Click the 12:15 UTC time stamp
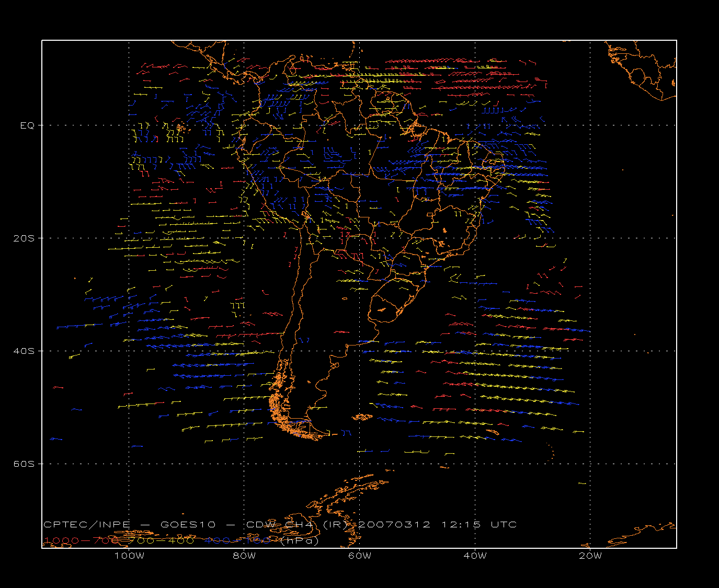The image size is (719, 588). [x=480, y=524]
